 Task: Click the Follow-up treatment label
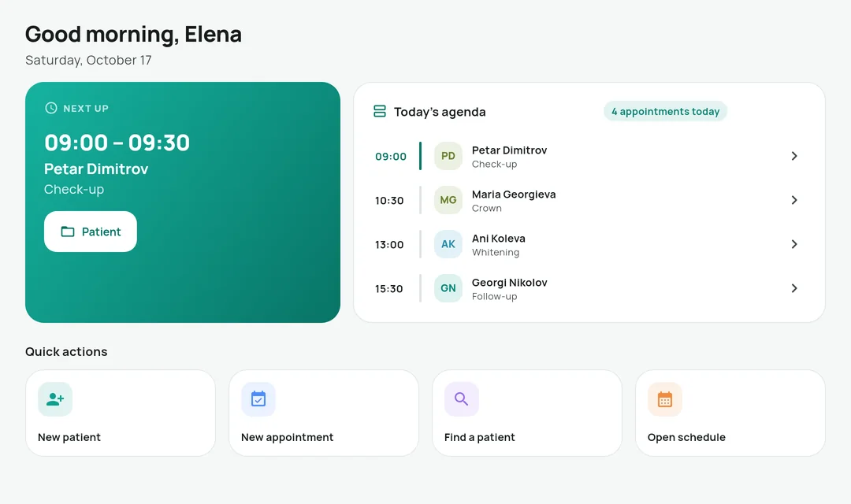(x=494, y=296)
